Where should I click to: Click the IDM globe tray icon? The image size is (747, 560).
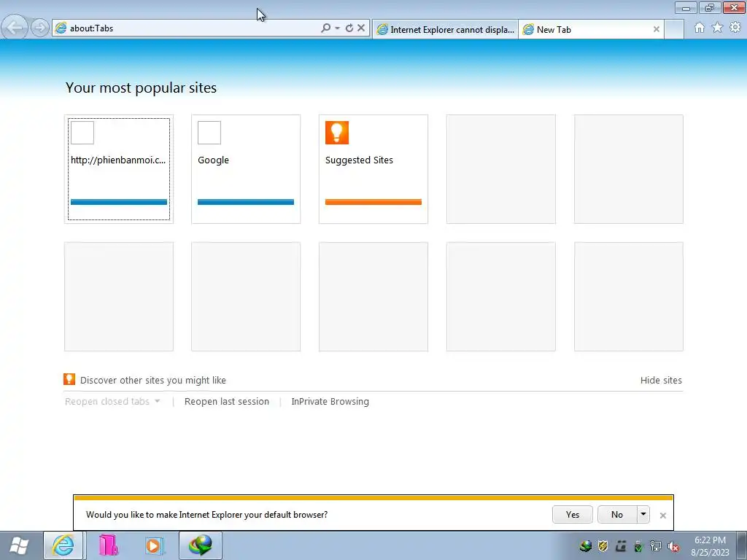pyautogui.click(x=586, y=545)
